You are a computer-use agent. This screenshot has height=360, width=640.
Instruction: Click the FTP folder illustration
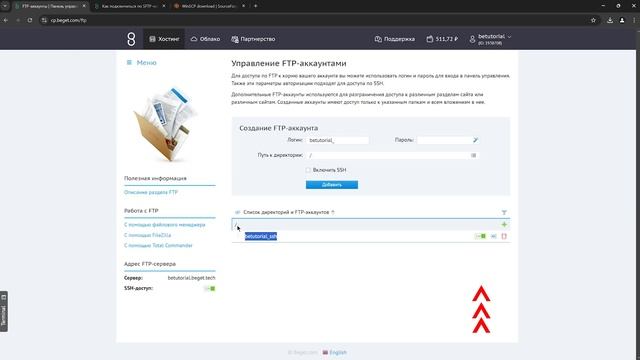[167, 124]
